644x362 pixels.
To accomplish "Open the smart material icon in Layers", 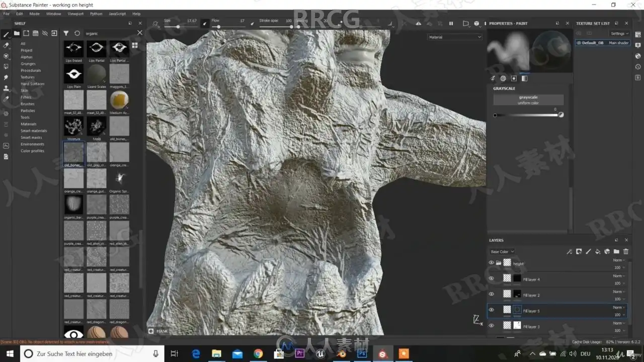I will (607, 251).
